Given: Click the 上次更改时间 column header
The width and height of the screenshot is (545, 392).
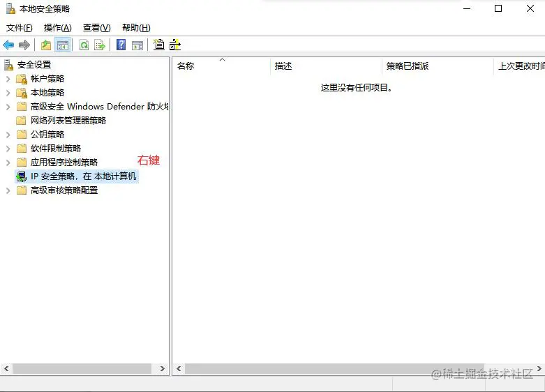Looking at the screenshot, I should click(x=520, y=66).
